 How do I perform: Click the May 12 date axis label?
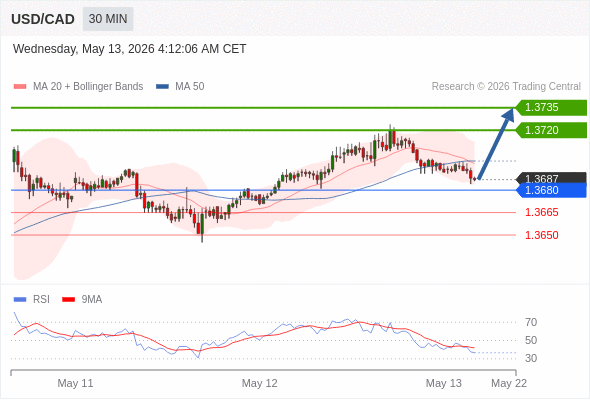[x=260, y=383]
